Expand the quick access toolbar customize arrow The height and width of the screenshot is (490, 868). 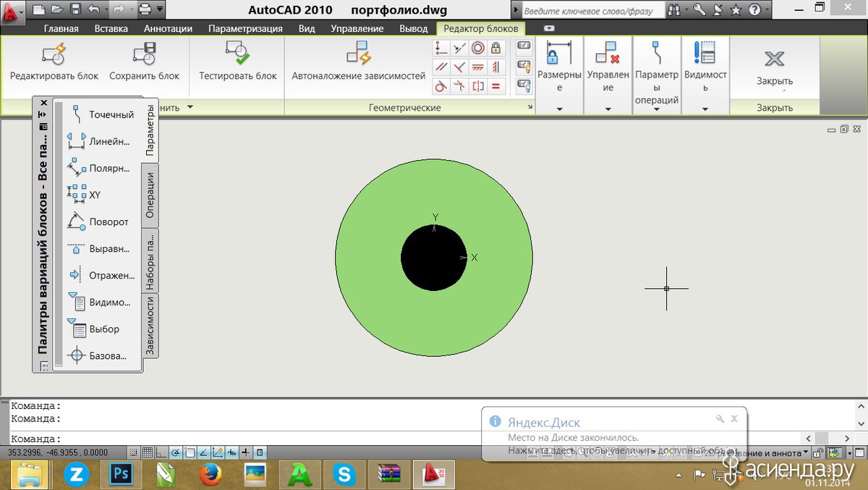tap(160, 10)
